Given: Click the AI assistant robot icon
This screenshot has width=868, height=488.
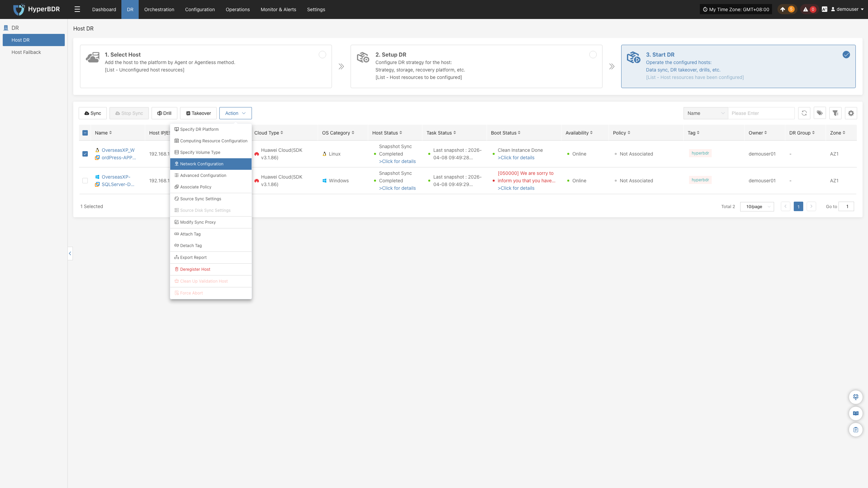Looking at the screenshot, I should (856, 397).
